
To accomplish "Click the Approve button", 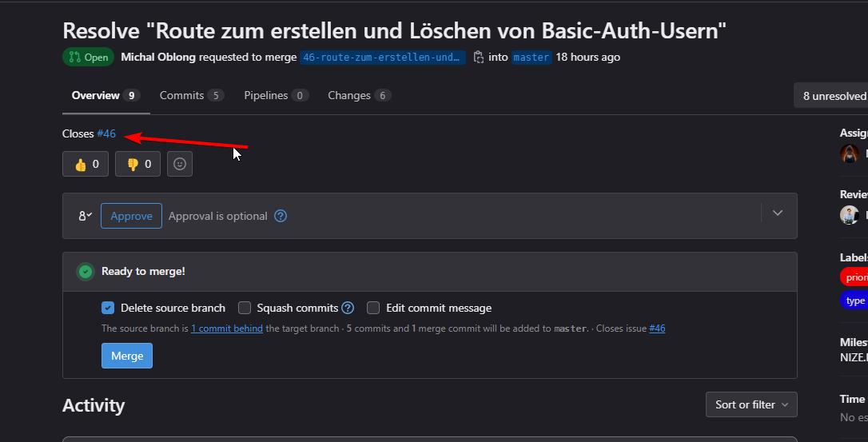I will [x=131, y=216].
